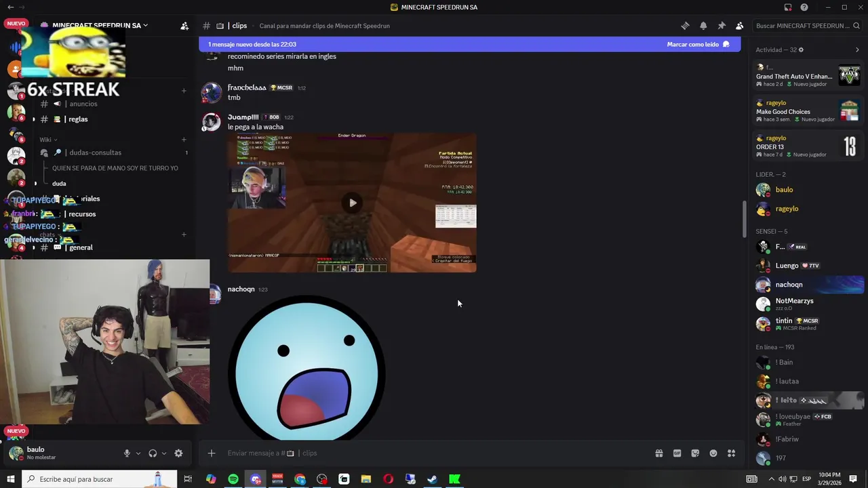868x488 pixels.
Task: Collapse the Wiki category
Action: (x=48, y=140)
